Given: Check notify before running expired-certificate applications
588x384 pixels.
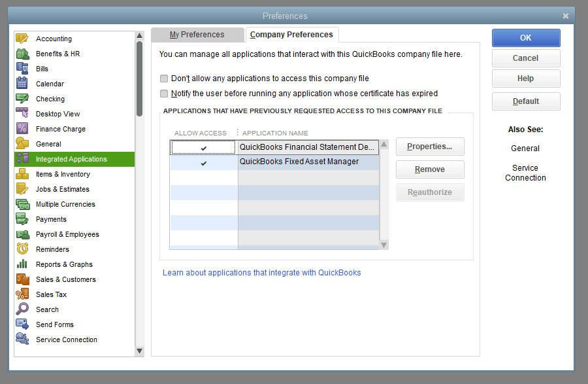Looking at the screenshot, I should [164, 93].
